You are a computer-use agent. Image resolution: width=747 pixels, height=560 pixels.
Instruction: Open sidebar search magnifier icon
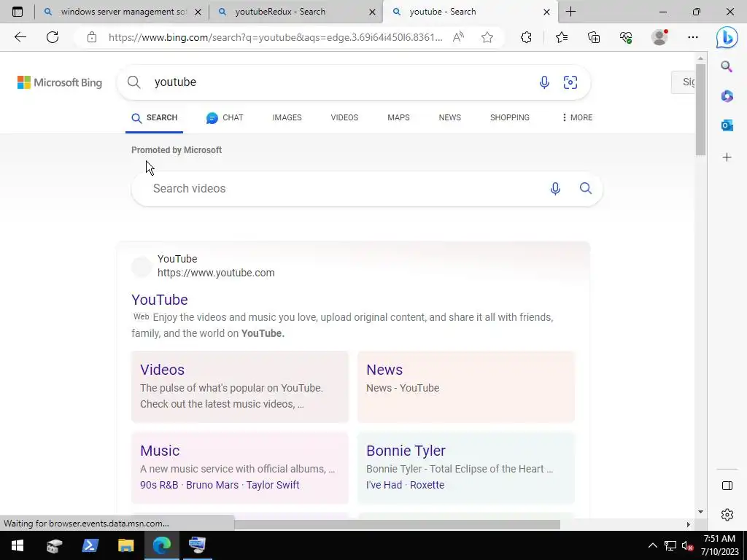click(x=727, y=66)
